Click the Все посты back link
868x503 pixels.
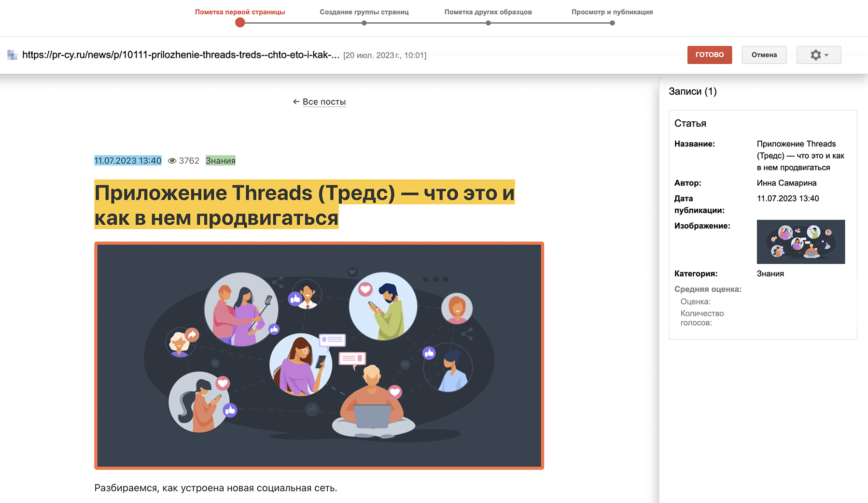pos(323,102)
